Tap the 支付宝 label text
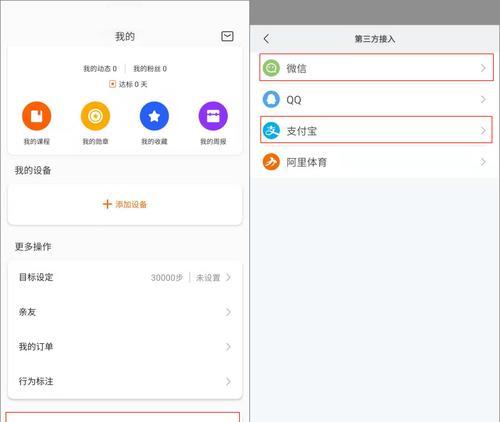This screenshot has width=500, height=422. point(302,131)
